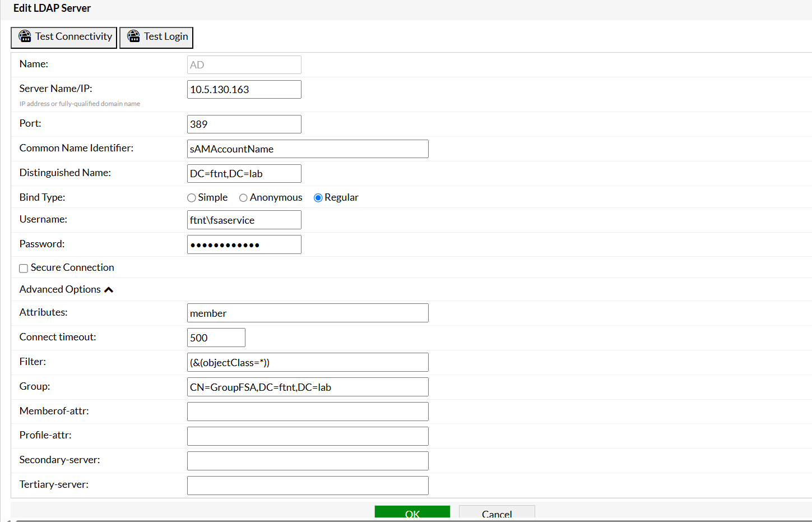This screenshot has height=522, width=812.
Task: Click the Advanced Options label text
Action: 60,289
